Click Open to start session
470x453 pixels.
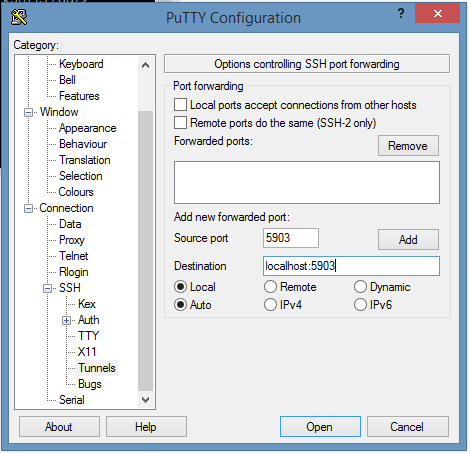pos(320,426)
